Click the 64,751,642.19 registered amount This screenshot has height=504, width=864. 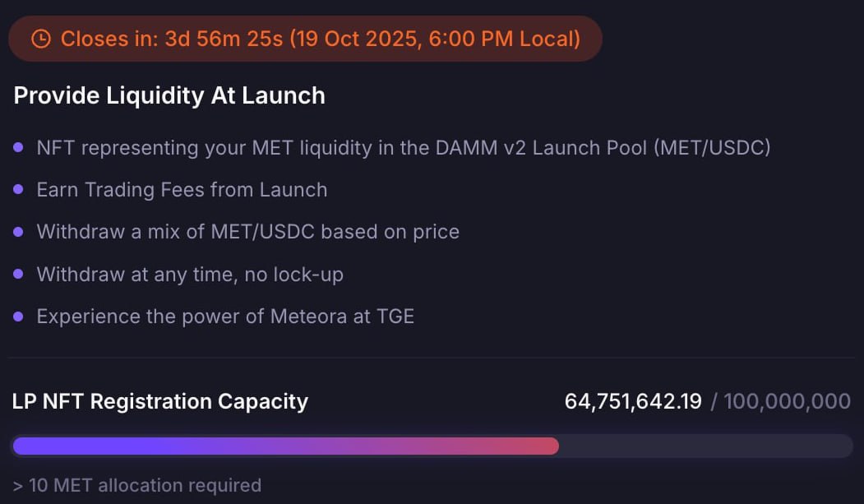point(633,401)
